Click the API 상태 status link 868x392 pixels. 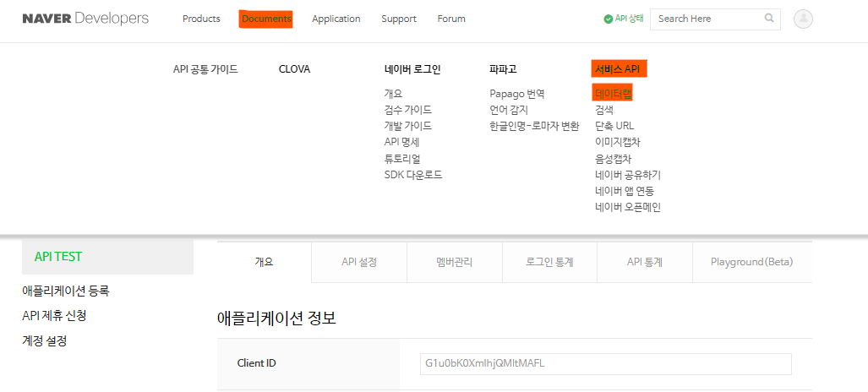[x=630, y=19]
